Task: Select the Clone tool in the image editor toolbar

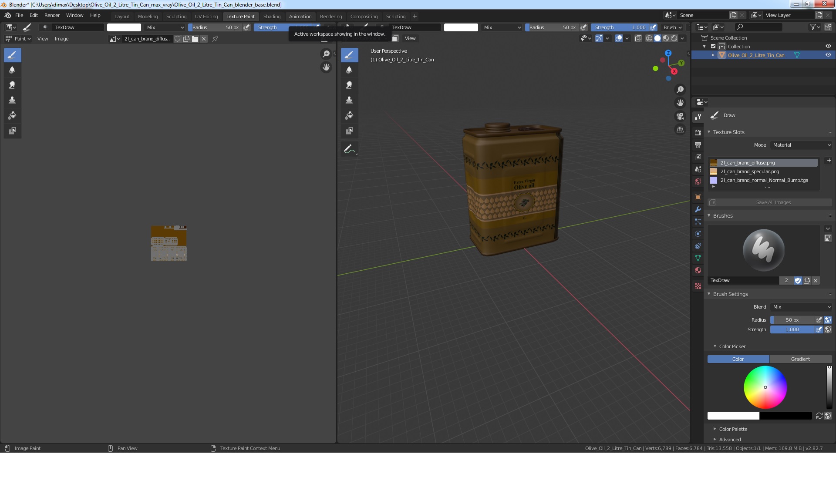Action: click(x=12, y=100)
